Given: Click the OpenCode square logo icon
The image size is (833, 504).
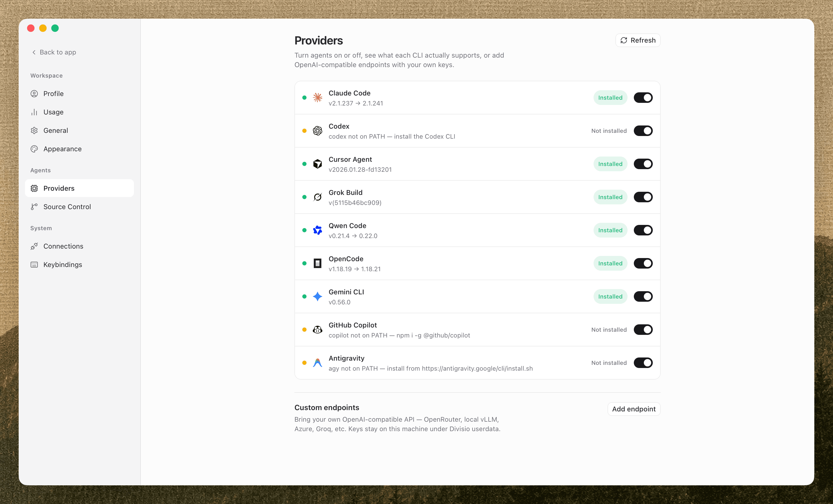Looking at the screenshot, I should click(x=318, y=263).
